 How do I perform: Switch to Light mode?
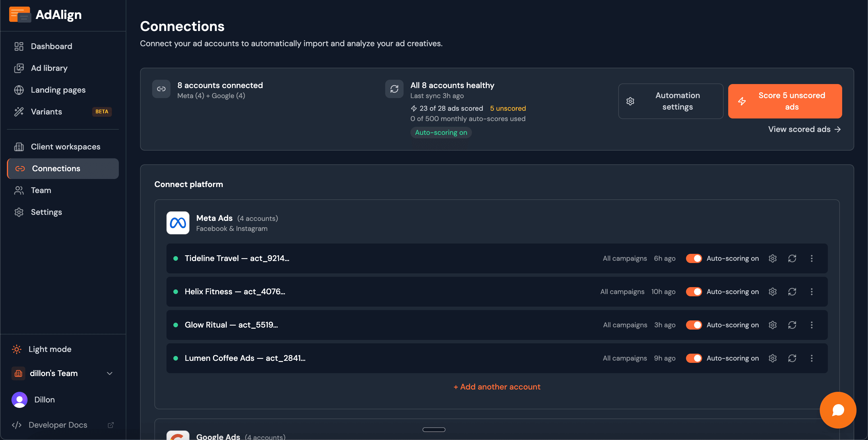pos(63,349)
